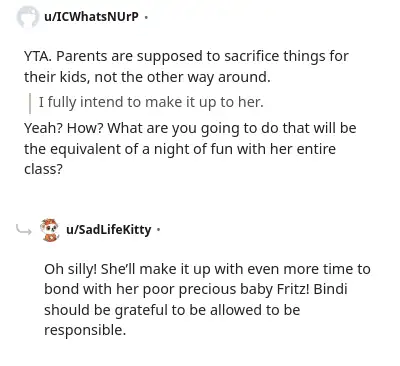Click the dot separator after u/ICWhatsNUrP

[146, 17]
